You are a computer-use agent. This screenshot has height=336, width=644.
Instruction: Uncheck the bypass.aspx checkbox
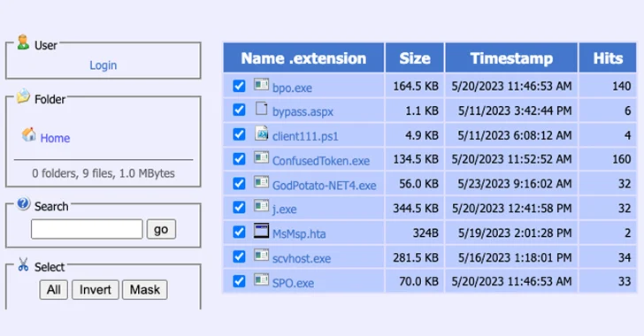239,110
